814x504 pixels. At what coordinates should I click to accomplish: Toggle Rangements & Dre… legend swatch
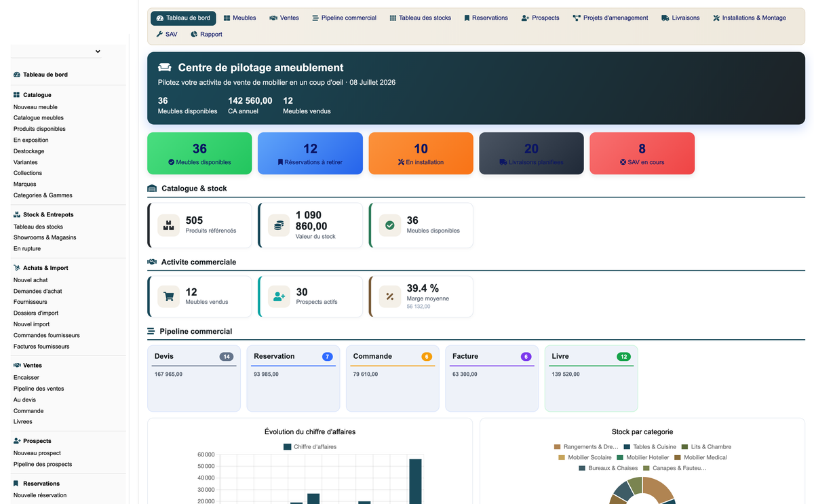[x=558, y=447]
